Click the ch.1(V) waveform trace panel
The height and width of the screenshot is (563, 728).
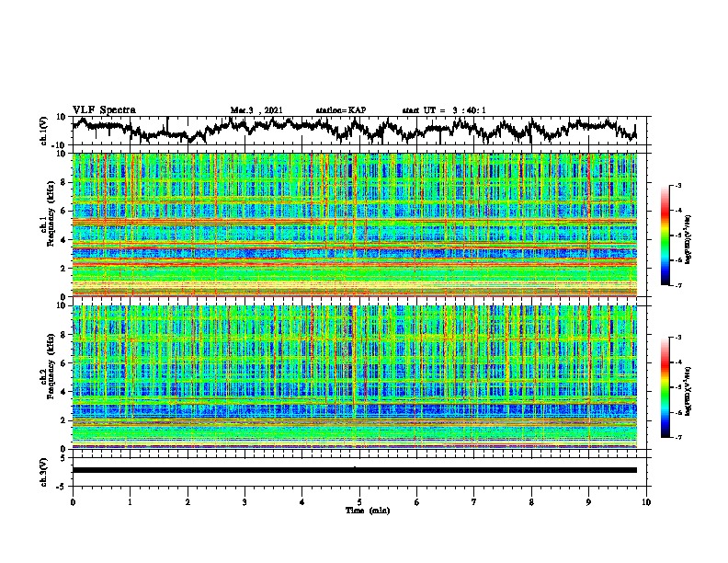pos(361,131)
